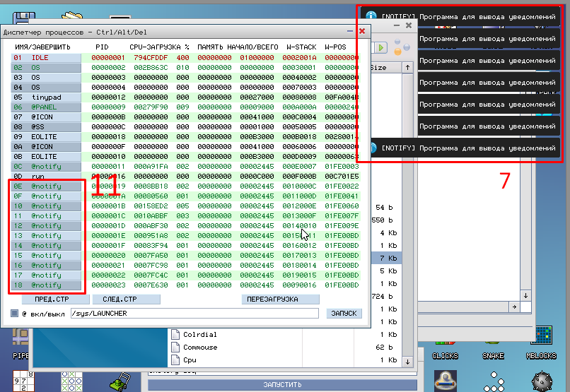Click the green play arrow in file manager
This screenshot has height=392, width=570.
pos(380,47)
